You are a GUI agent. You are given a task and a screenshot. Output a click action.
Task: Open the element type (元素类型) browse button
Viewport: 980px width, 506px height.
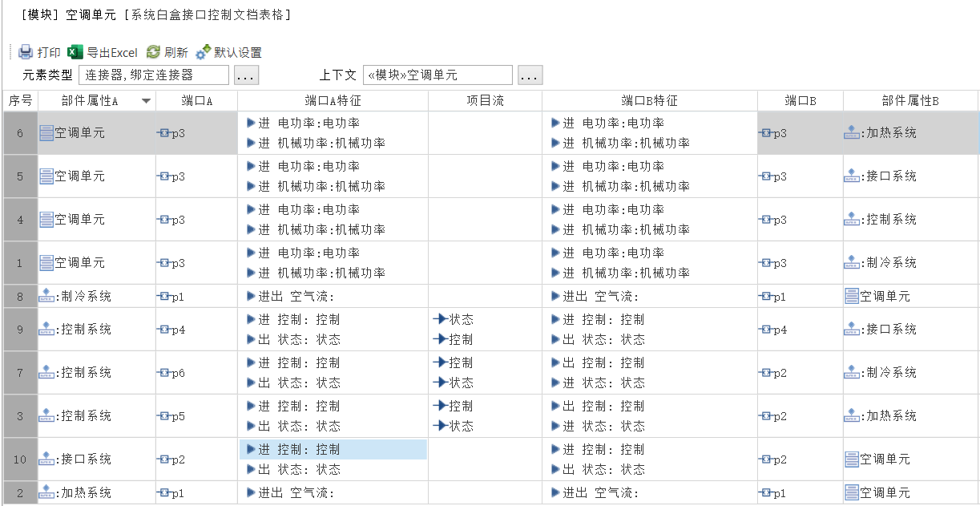tap(246, 75)
